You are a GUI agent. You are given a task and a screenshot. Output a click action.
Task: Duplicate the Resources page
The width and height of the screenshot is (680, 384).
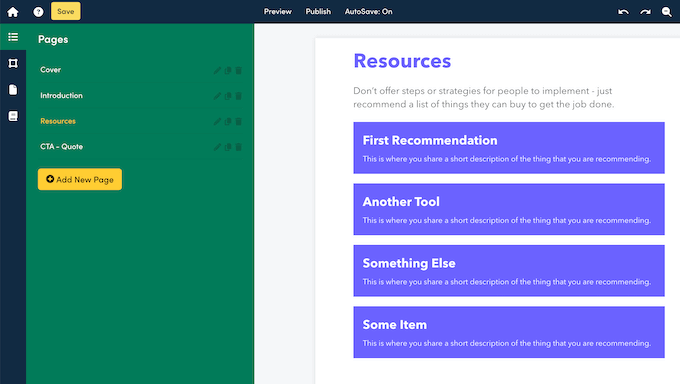point(228,121)
